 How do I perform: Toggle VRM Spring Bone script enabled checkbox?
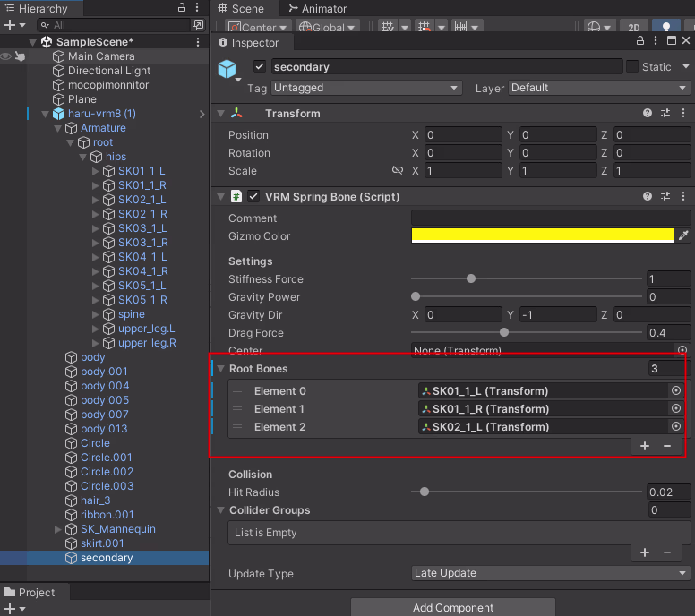(x=253, y=196)
